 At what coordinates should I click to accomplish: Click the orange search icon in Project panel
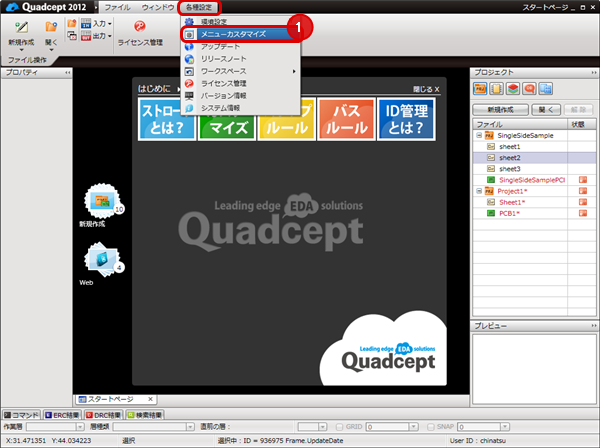(529, 89)
